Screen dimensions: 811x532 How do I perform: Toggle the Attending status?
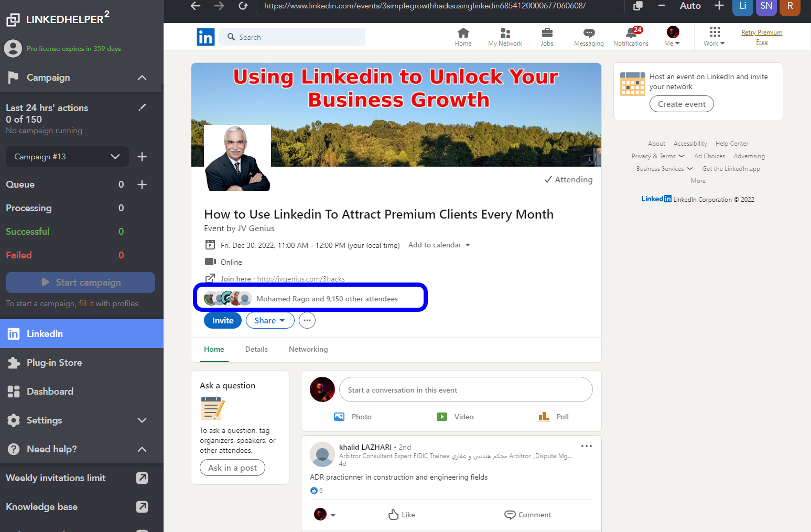point(569,180)
